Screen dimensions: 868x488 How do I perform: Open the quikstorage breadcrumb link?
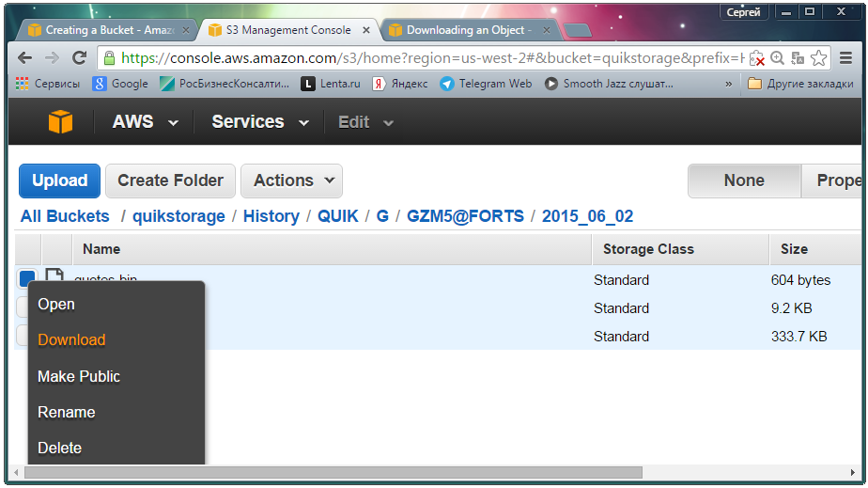(178, 216)
